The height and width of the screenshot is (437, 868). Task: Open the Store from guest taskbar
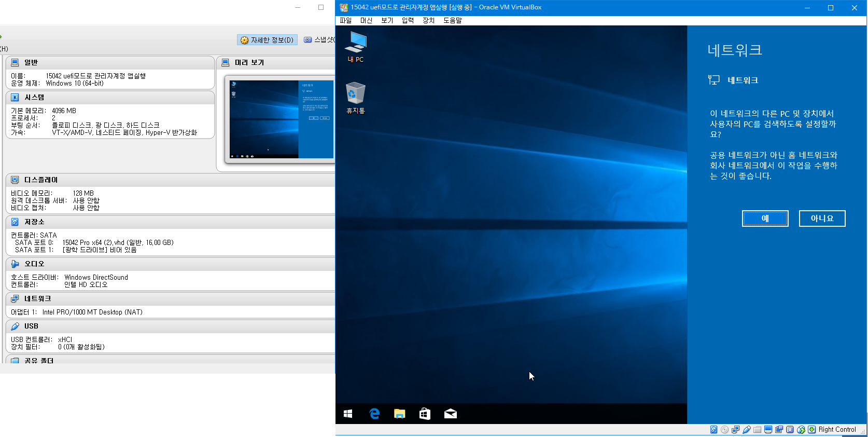click(425, 414)
